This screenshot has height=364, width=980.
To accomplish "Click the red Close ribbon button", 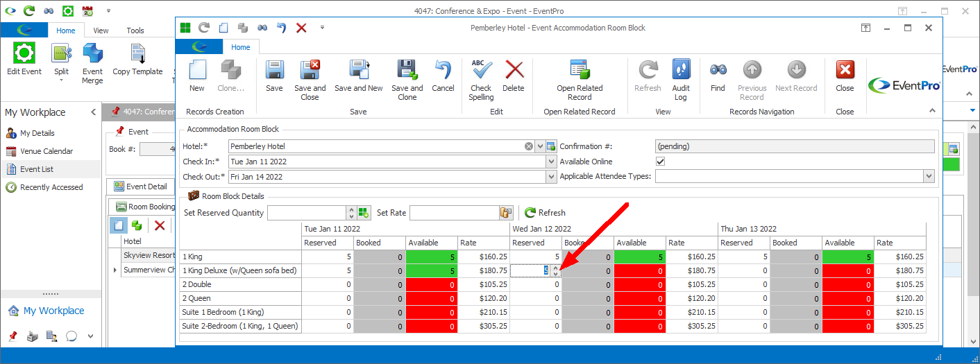I will point(845,76).
